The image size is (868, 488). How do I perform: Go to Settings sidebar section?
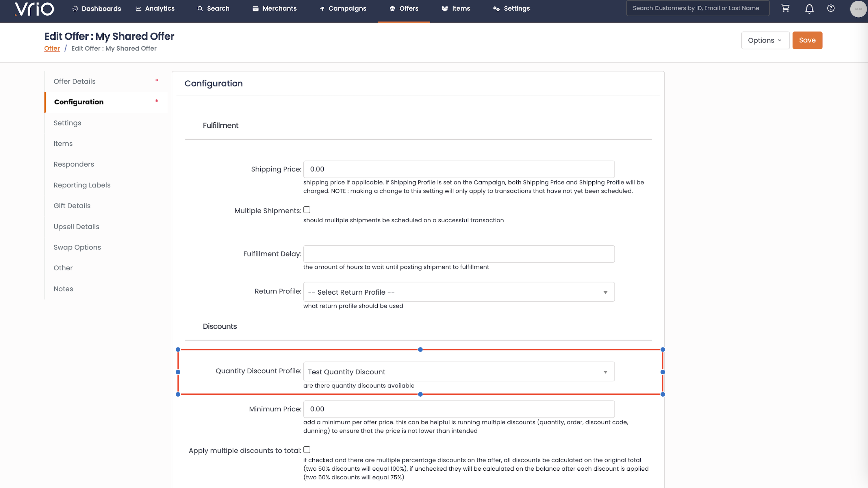point(107,123)
